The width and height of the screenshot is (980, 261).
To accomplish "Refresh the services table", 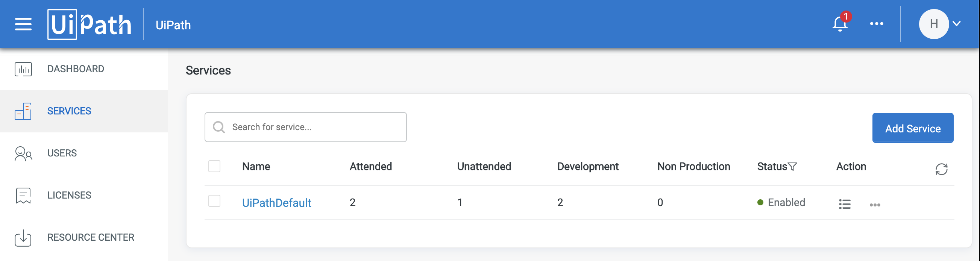I will click(941, 169).
